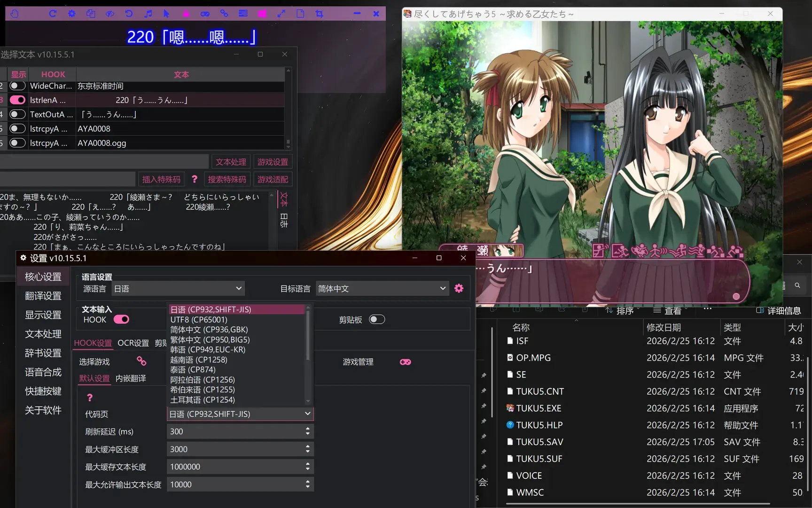The image size is (812, 508).
Task: Click the chain link icon in translator toolbar
Action: point(224,14)
